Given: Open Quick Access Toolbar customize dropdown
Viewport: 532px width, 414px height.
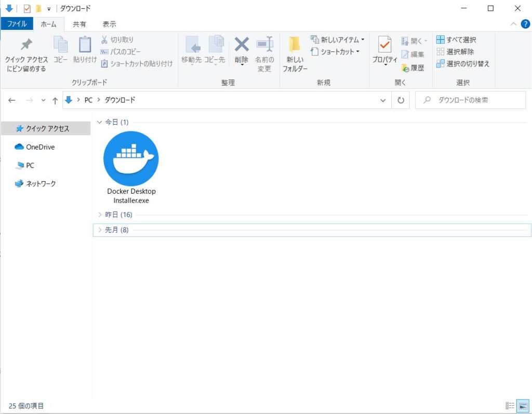Looking at the screenshot, I should click(49, 9).
